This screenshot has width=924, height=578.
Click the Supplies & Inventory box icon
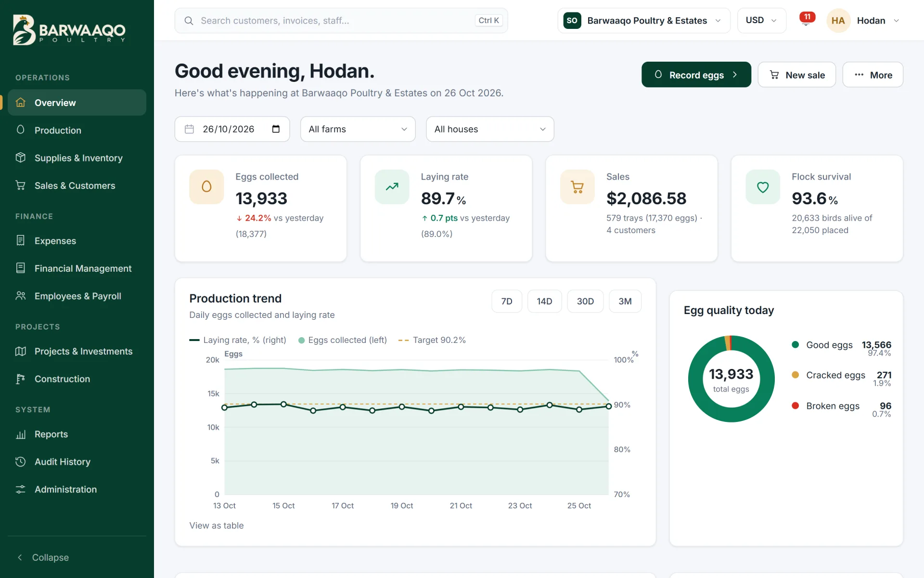point(21,158)
